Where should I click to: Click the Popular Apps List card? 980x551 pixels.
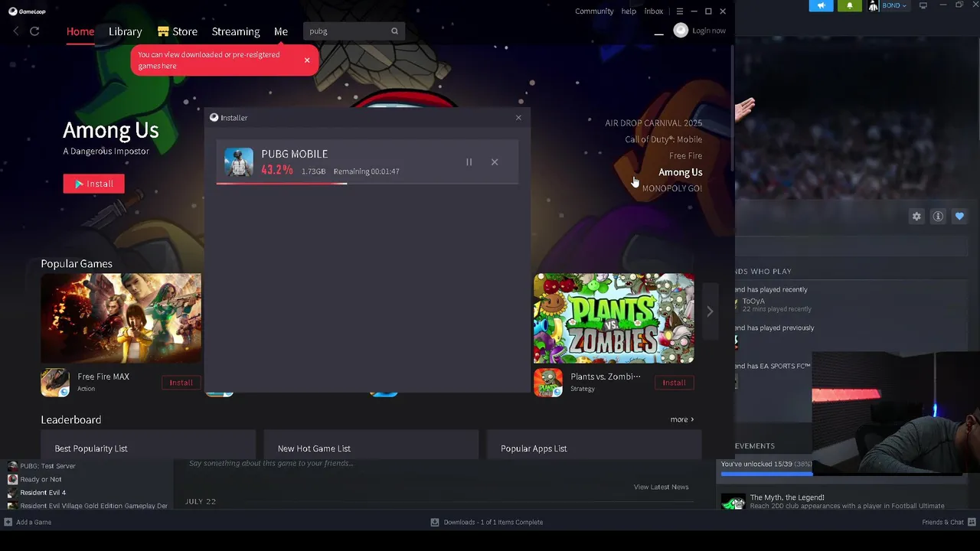point(594,445)
